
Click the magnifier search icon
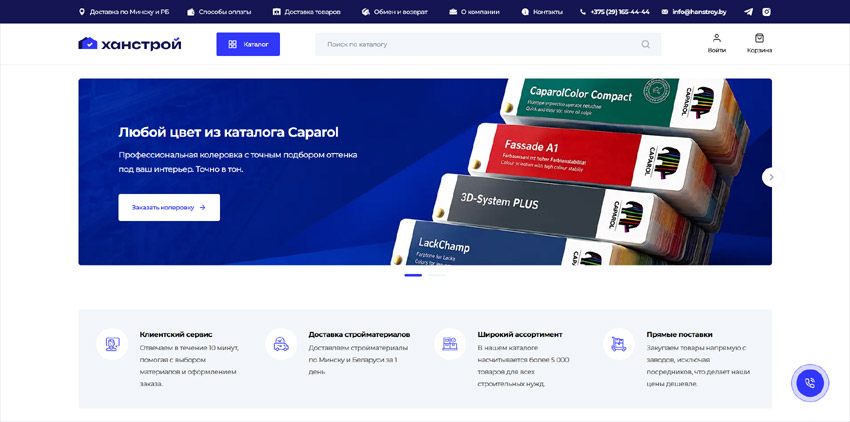645,44
